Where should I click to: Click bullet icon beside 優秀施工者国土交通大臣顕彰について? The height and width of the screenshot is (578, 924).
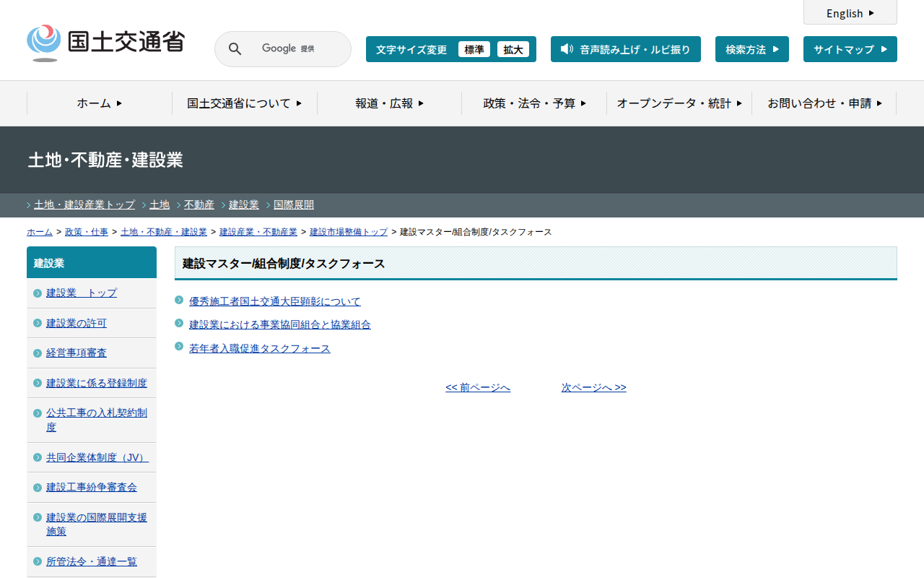(179, 300)
